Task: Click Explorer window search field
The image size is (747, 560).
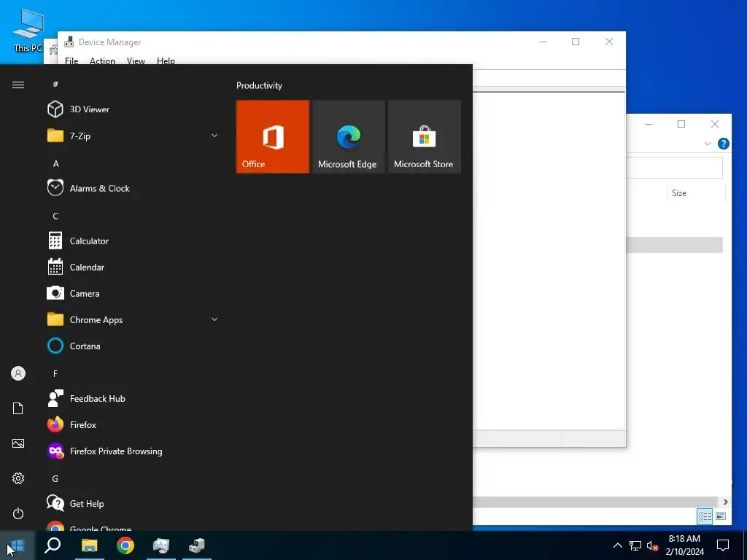Action: click(x=674, y=168)
